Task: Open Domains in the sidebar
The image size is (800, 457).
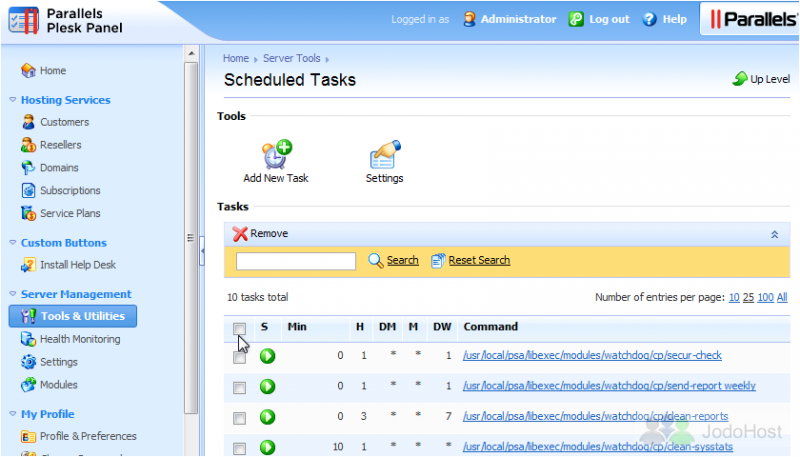Action: 59,167
